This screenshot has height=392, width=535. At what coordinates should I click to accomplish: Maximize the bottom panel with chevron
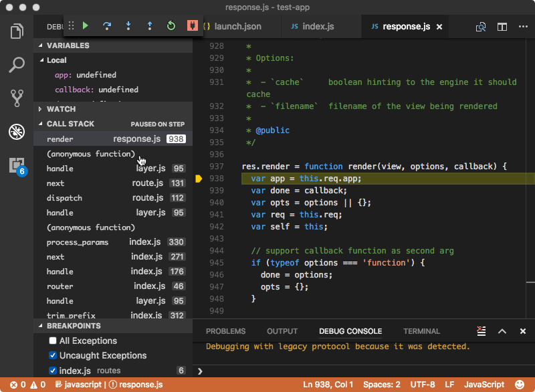502,331
